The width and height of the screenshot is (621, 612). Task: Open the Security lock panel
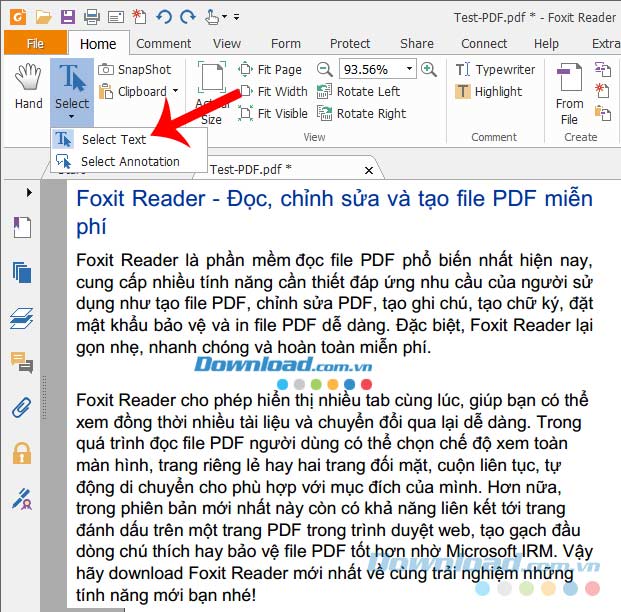[x=22, y=453]
